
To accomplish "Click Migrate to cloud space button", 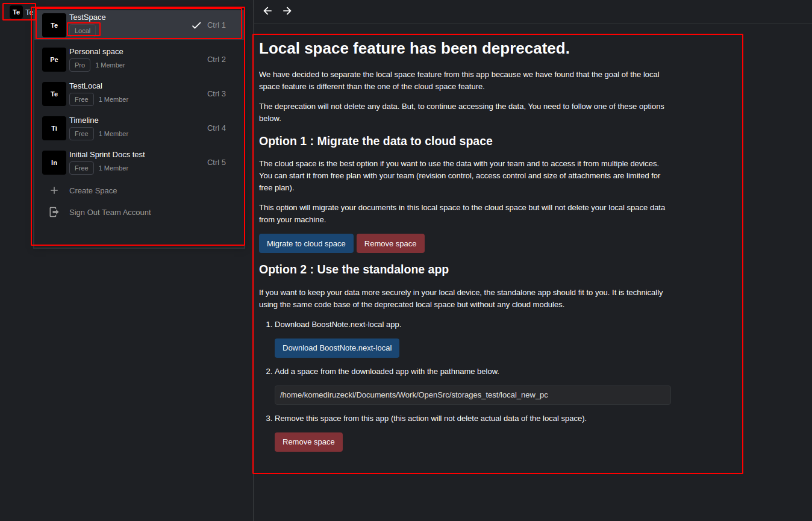I will pos(306,243).
